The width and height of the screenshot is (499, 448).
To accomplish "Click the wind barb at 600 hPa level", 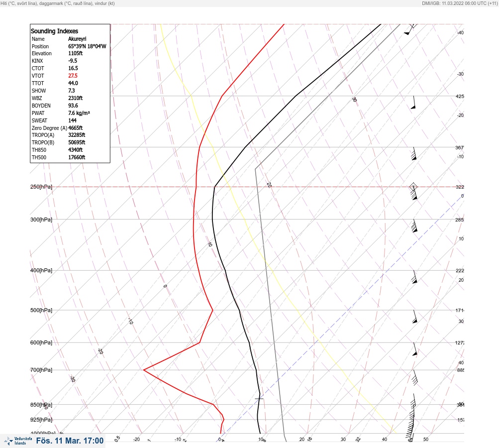I will (x=415, y=349).
